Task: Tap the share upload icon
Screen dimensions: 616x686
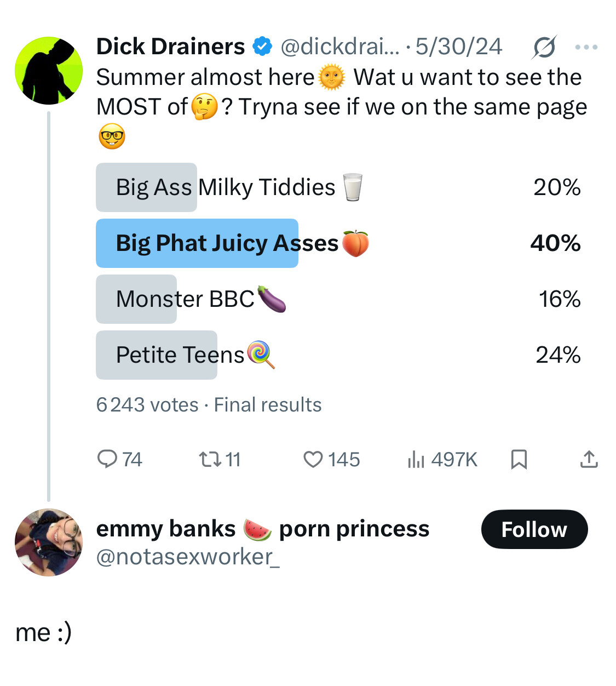Action: (x=589, y=459)
